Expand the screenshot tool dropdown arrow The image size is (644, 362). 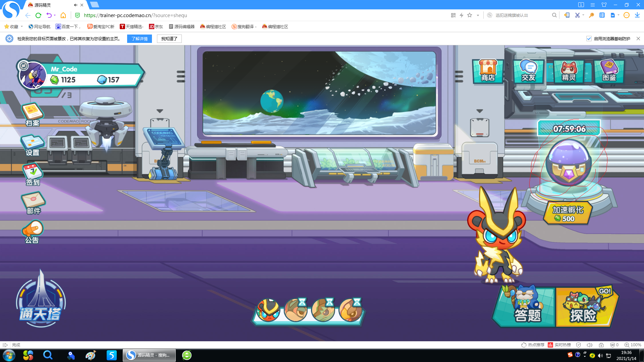(x=583, y=15)
